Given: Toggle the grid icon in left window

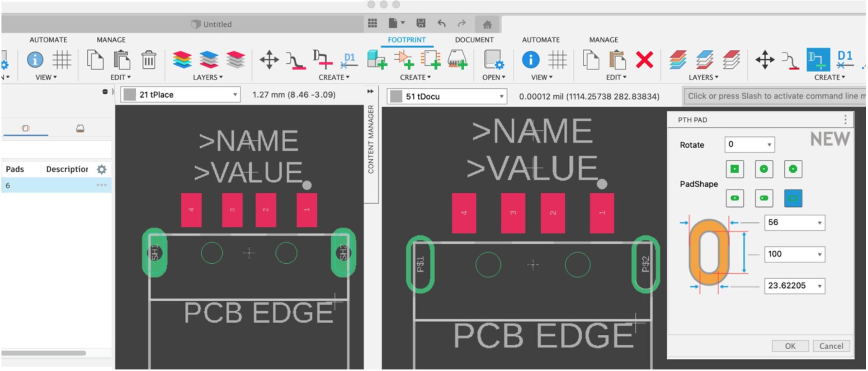Looking at the screenshot, I should pos(62,59).
